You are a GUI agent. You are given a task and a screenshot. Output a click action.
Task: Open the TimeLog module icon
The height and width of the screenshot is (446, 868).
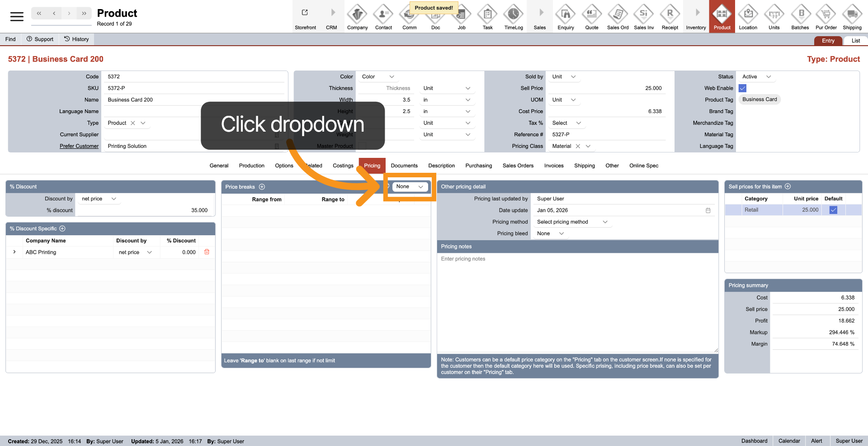pyautogui.click(x=513, y=17)
